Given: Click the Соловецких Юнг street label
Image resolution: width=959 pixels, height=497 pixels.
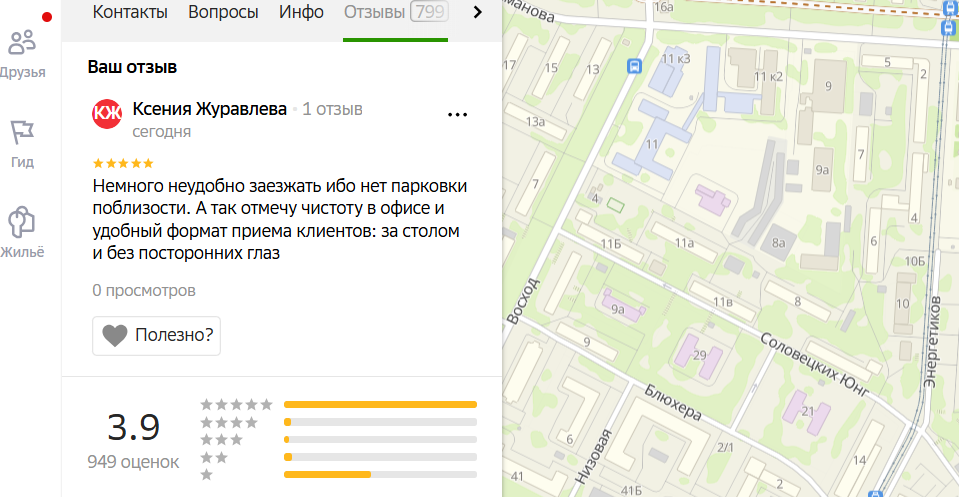Looking at the screenshot, I should click(x=813, y=366).
